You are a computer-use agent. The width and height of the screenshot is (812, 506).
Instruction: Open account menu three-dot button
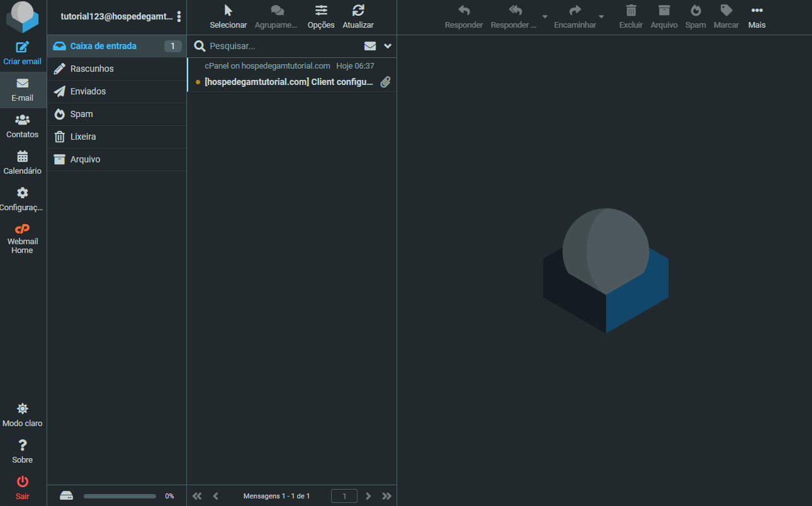[x=179, y=17]
